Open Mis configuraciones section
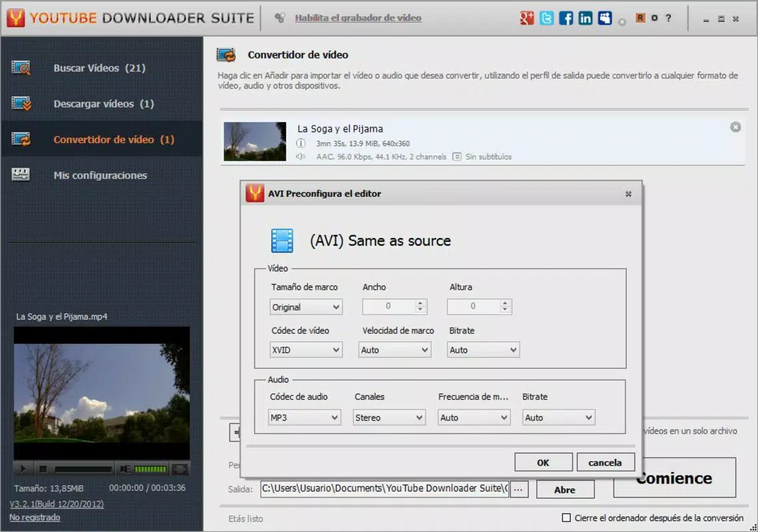 (x=102, y=175)
